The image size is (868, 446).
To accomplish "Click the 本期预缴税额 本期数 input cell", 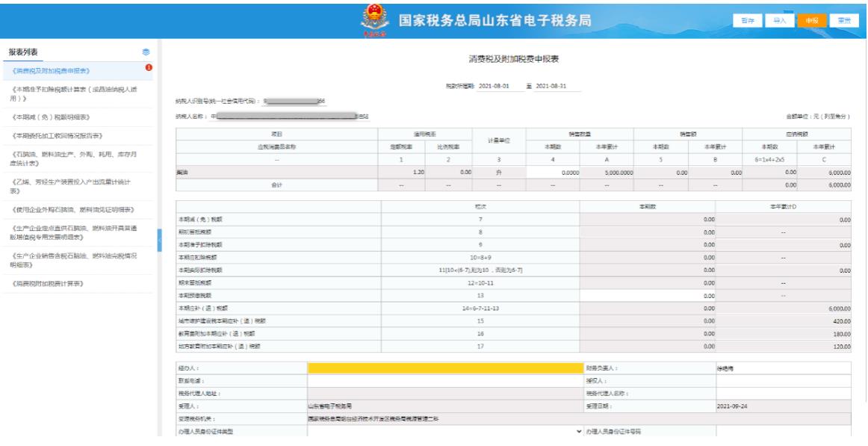I will [x=647, y=295].
